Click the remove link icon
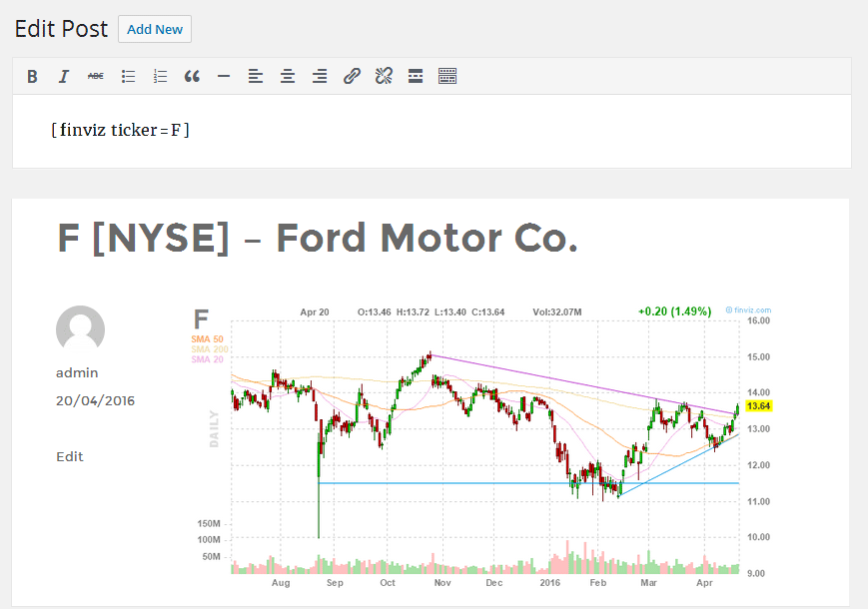 pyautogui.click(x=384, y=76)
